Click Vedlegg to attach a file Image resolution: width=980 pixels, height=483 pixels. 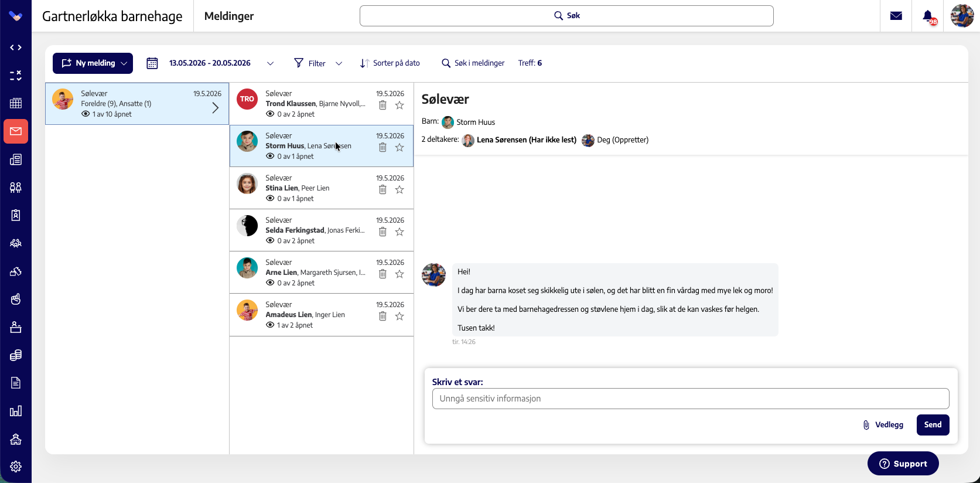(883, 425)
